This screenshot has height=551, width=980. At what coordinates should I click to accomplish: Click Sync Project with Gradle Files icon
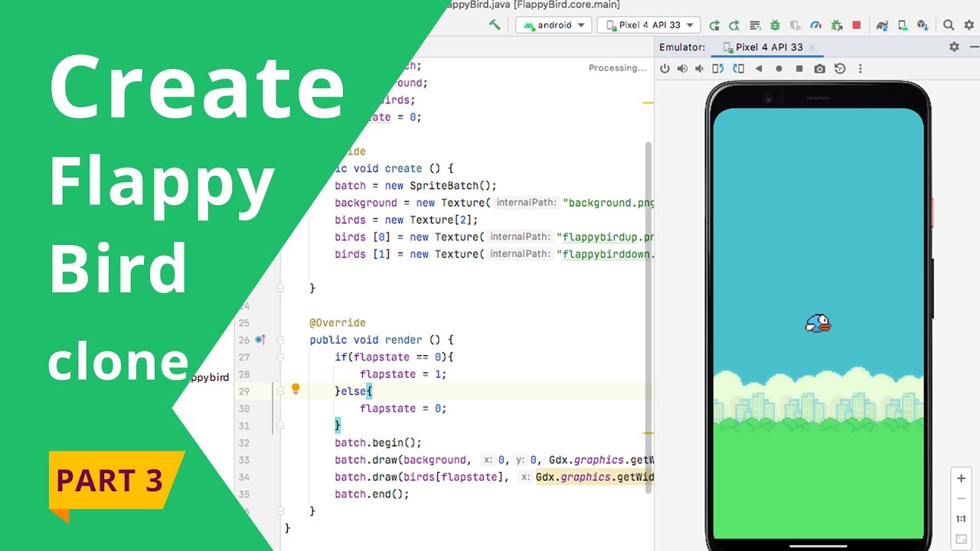882,25
